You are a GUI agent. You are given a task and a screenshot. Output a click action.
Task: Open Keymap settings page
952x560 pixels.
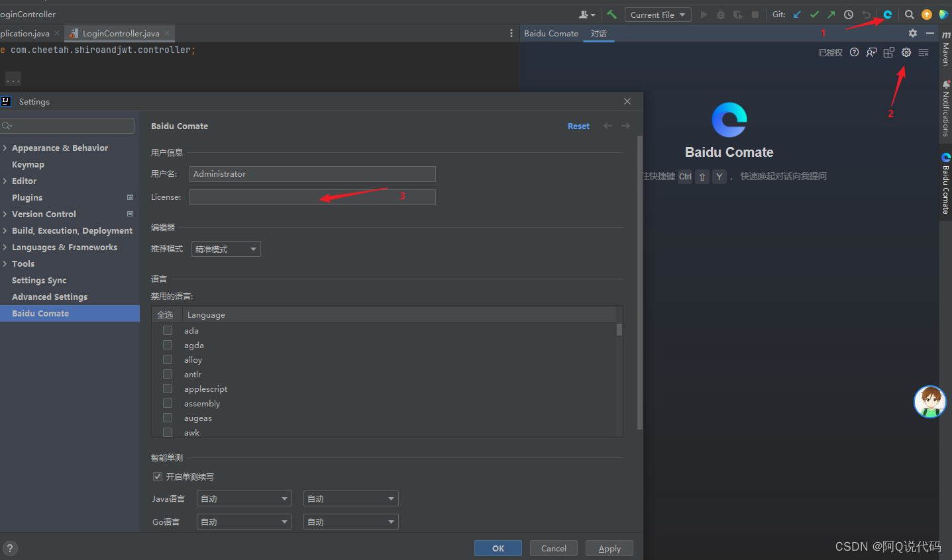28,164
